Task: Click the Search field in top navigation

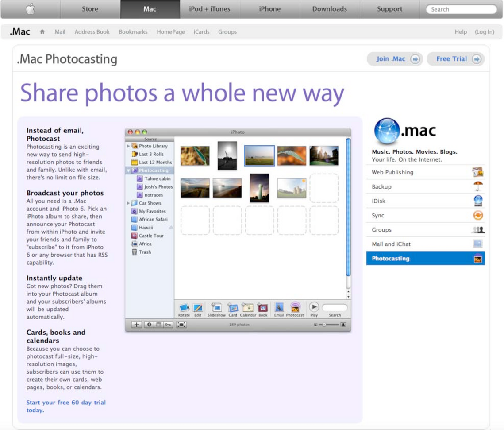Action: (x=461, y=9)
